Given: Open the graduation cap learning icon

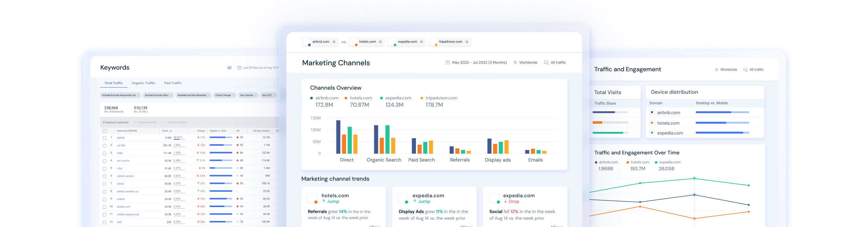Looking at the screenshot, I should point(229,68).
